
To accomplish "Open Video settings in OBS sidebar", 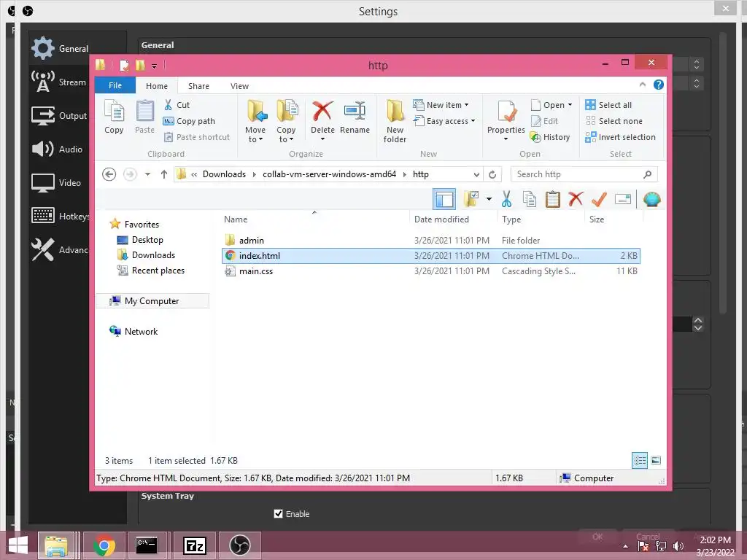I will pyautogui.click(x=56, y=183).
